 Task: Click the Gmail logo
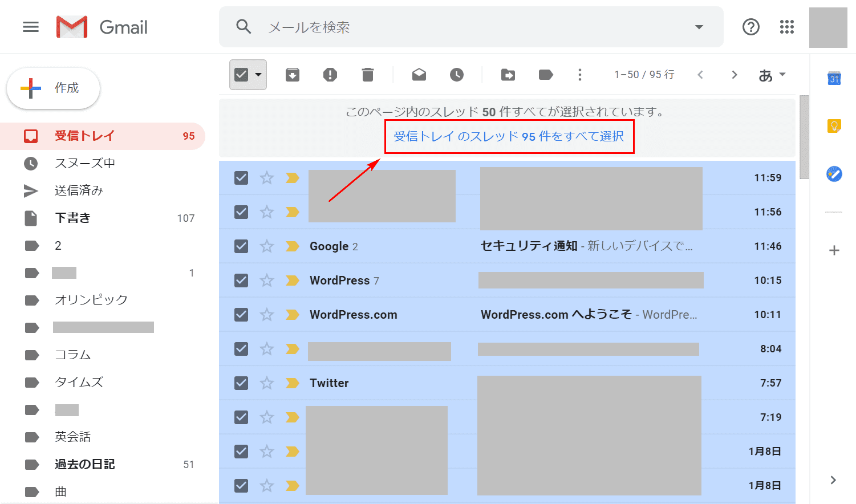point(102,27)
